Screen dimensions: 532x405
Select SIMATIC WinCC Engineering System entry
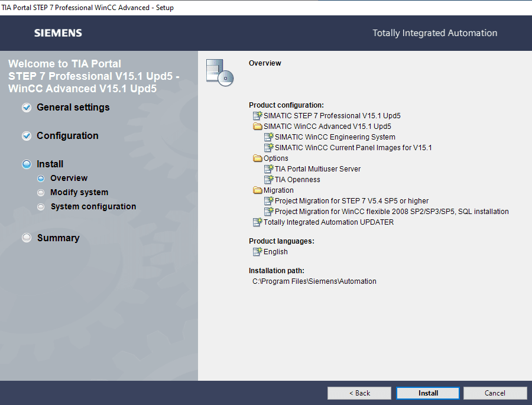[x=335, y=137]
